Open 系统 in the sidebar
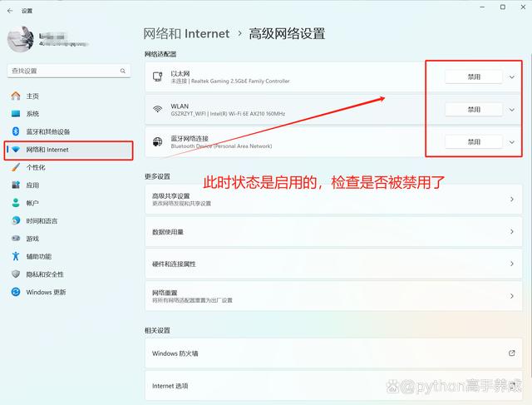The image size is (532, 405). click(69, 114)
